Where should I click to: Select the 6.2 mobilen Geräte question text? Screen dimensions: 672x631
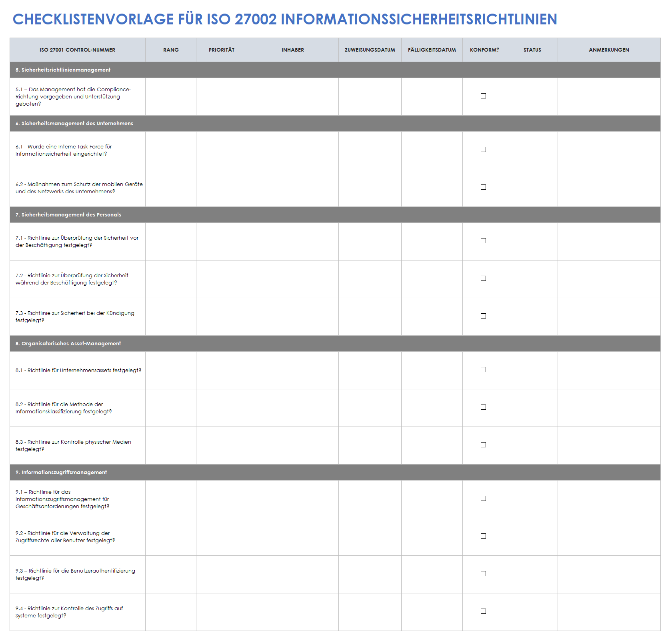click(79, 188)
